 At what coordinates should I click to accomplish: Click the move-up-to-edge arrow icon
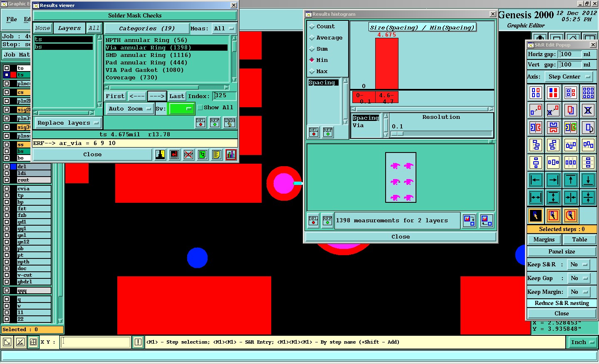click(x=571, y=180)
